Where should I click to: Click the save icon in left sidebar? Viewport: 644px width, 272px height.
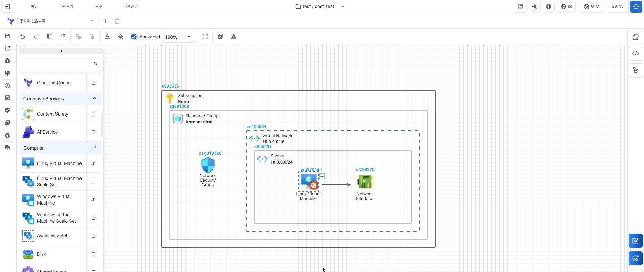pyautogui.click(x=7, y=36)
